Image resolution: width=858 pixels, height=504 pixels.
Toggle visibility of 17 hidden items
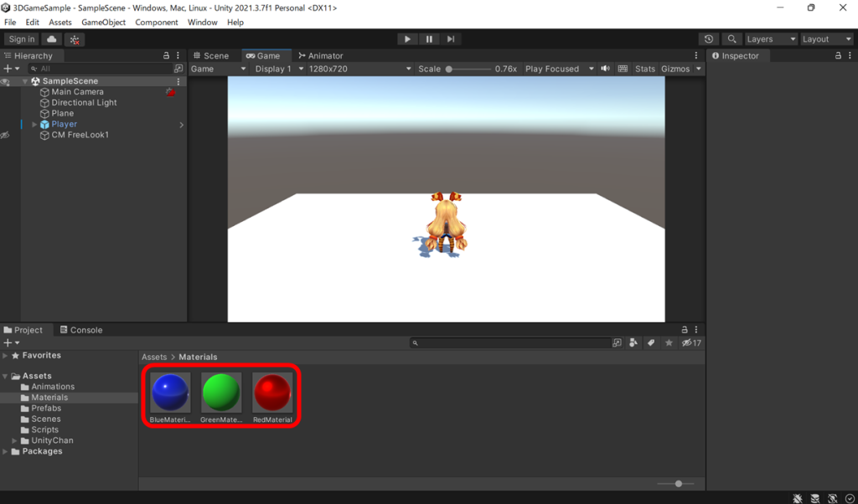[689, 342]
